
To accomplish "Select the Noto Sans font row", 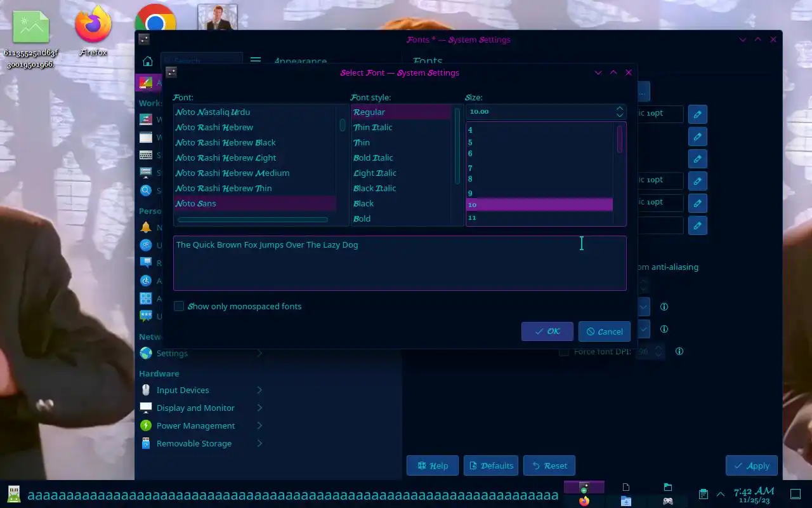I will click(255, 203).
